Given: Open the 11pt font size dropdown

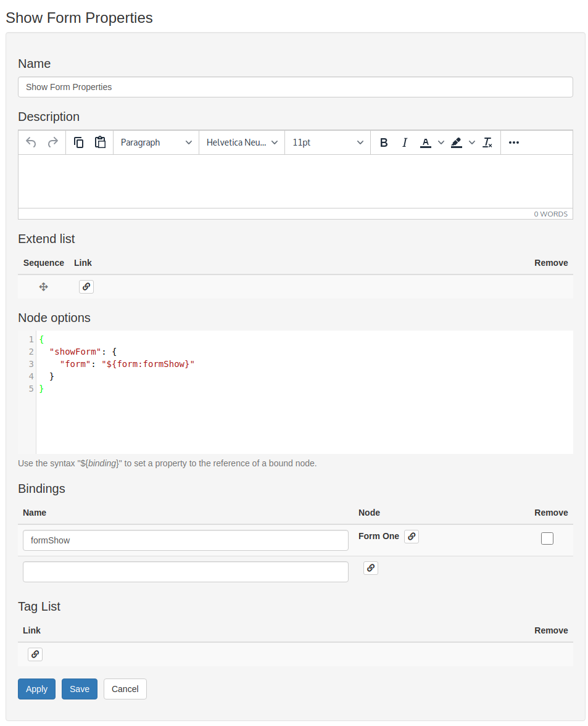Looking at the screenshot, I should click(x=328, y=142).
